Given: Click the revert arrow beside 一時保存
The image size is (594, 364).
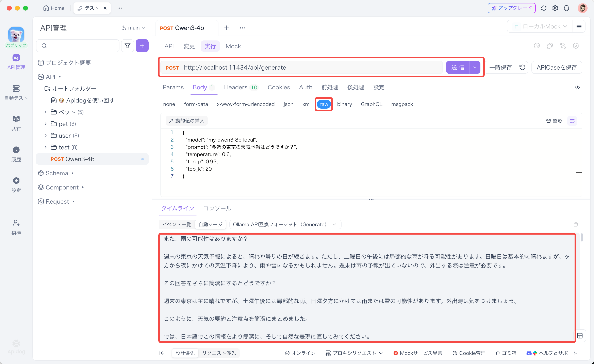Looking at the screenshot, I should click(522, 67).
